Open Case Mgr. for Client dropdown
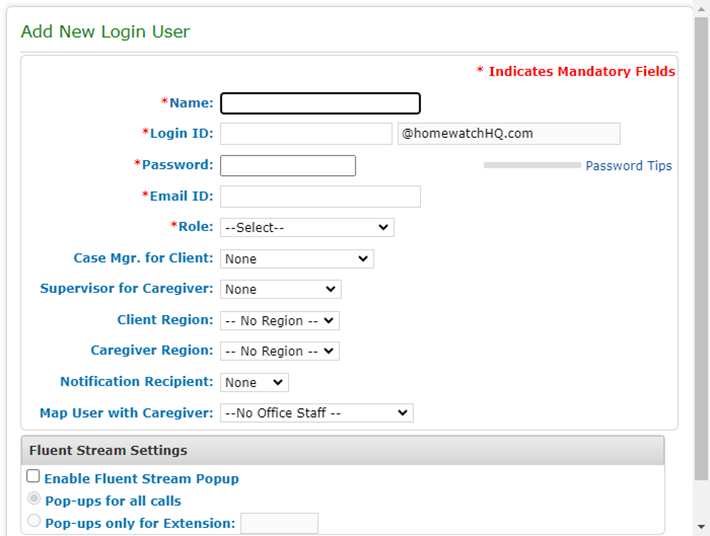Viewport: 710px width, 536px height. (297, 259)
